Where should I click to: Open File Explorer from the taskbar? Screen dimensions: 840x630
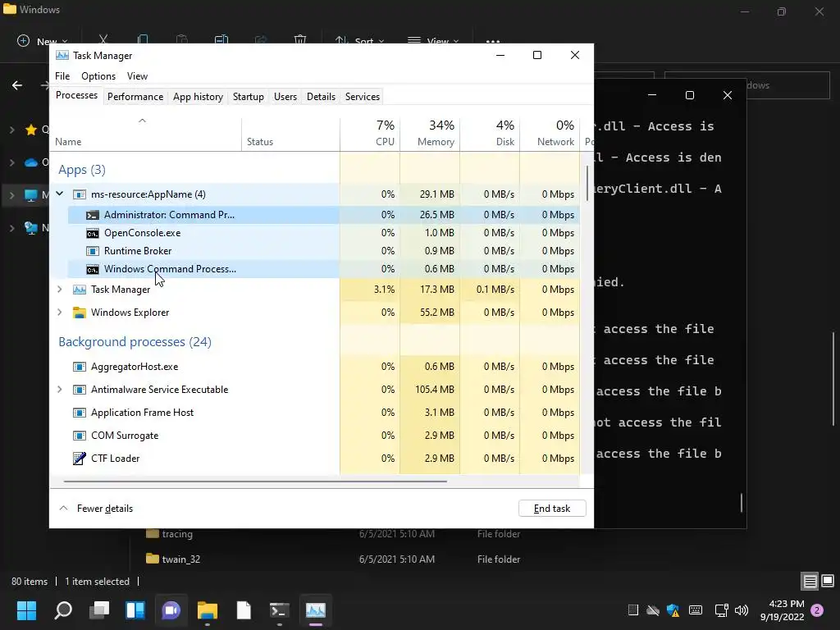point(208,610)
